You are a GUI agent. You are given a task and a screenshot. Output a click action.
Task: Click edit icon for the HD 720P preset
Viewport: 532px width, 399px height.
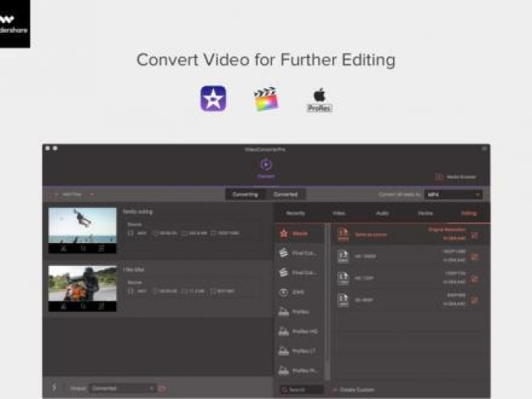[x=475, y=279]
